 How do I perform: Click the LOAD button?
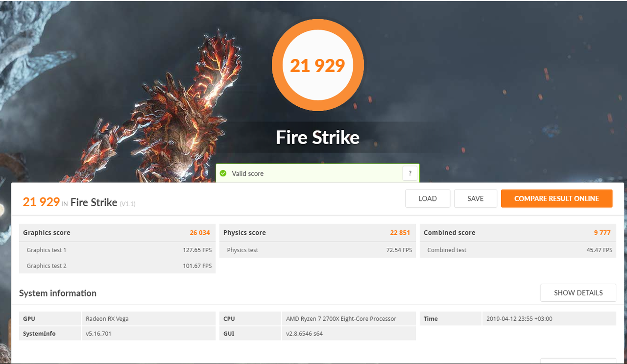(428, 198)
